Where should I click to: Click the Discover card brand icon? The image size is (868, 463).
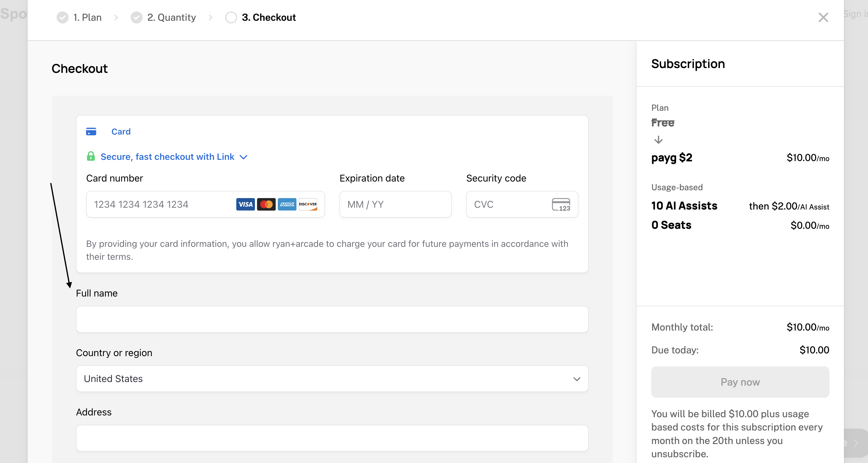coord(308,204)
